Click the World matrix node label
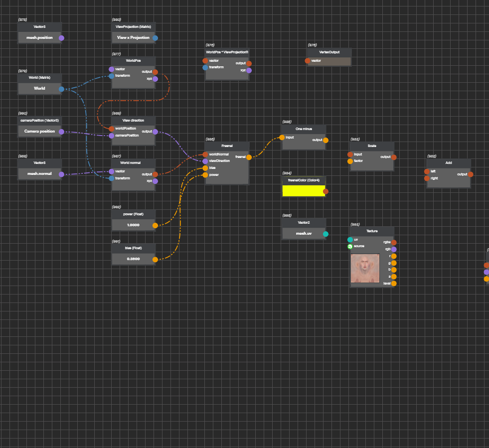 (x=39, y=89)
